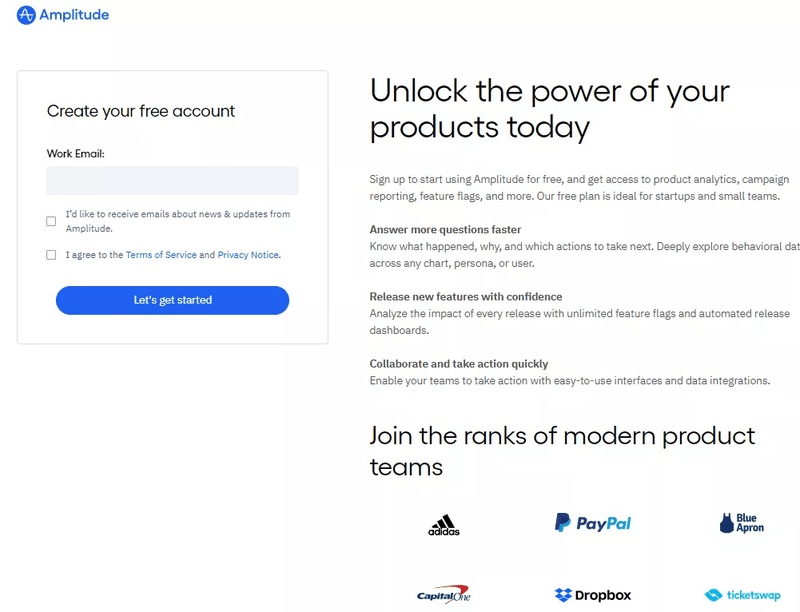Image resolution: width=800 pixels, height=612 pixels.
Task: Click the blue PayPal 'P' symbol
Action: coord(561,521)
